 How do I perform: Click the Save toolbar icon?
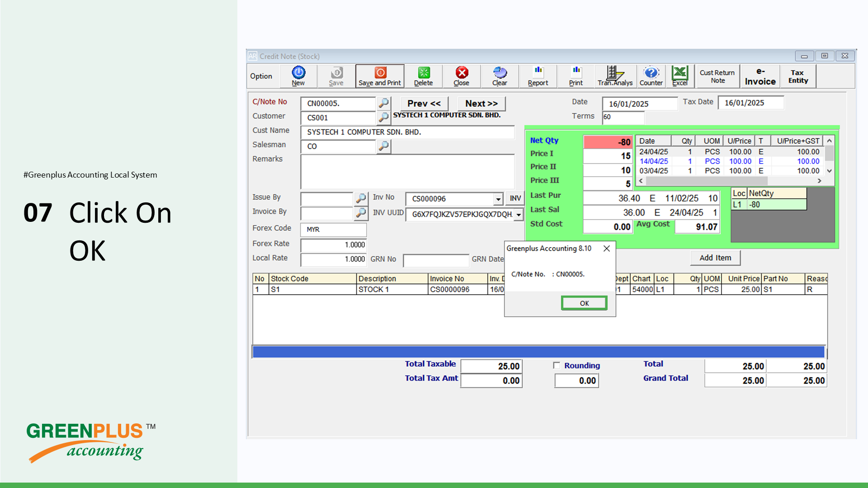coord(336,76)
